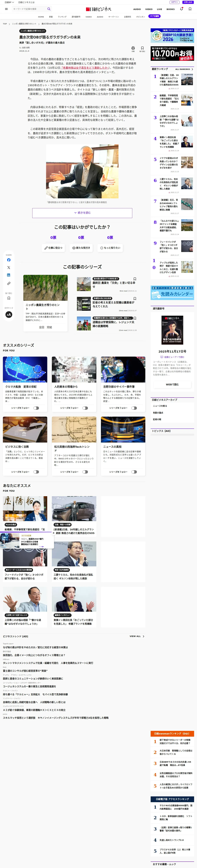This screenshot has height=868, width=197.
Task: Toggle follow for ニュースの真相 series
Action: (134, 472)
